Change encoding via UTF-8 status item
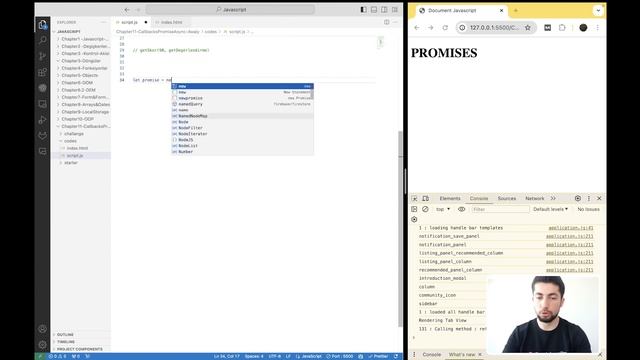 [x=274, y=356]
